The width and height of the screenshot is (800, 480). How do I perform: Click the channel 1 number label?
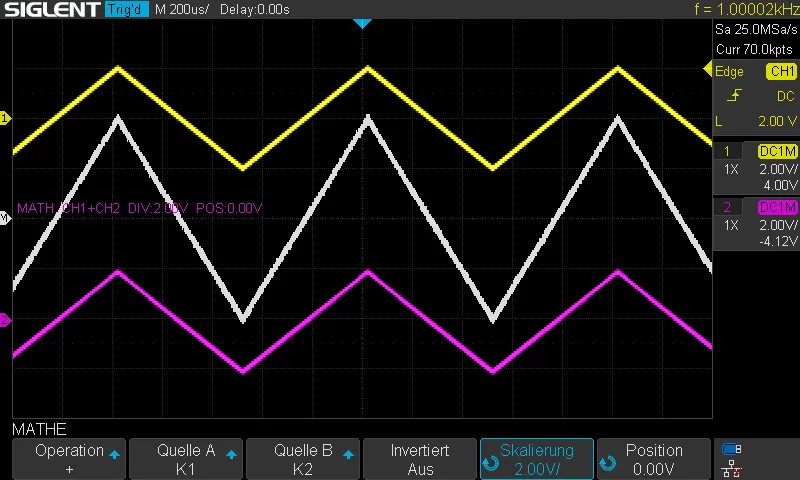[727, 151]
